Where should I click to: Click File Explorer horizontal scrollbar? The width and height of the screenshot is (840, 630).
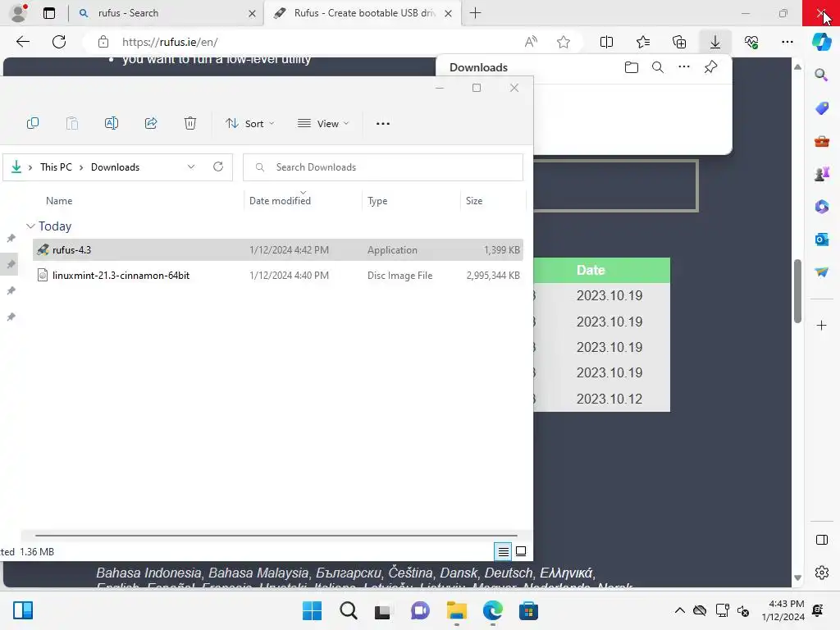tap(276, 535)
